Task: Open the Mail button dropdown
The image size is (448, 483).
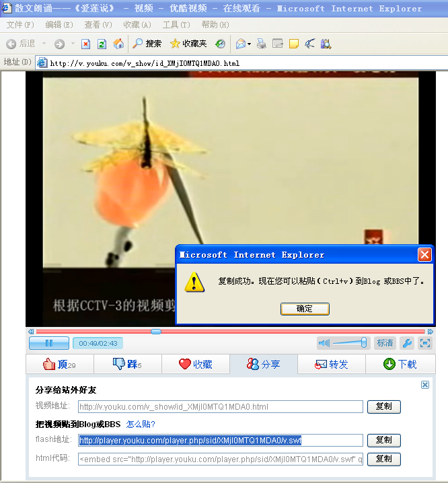Action: pos(249,44)
